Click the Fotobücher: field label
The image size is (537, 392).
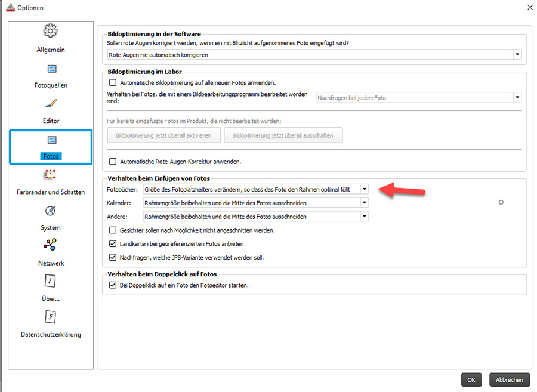(x=122, y=190)
